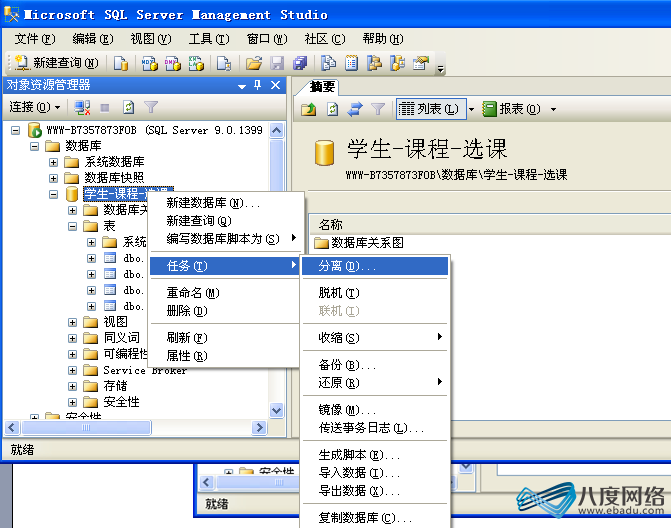The image size is (671, 528).
Task: Collapse the 数据库 folder node
Action: 34,146
